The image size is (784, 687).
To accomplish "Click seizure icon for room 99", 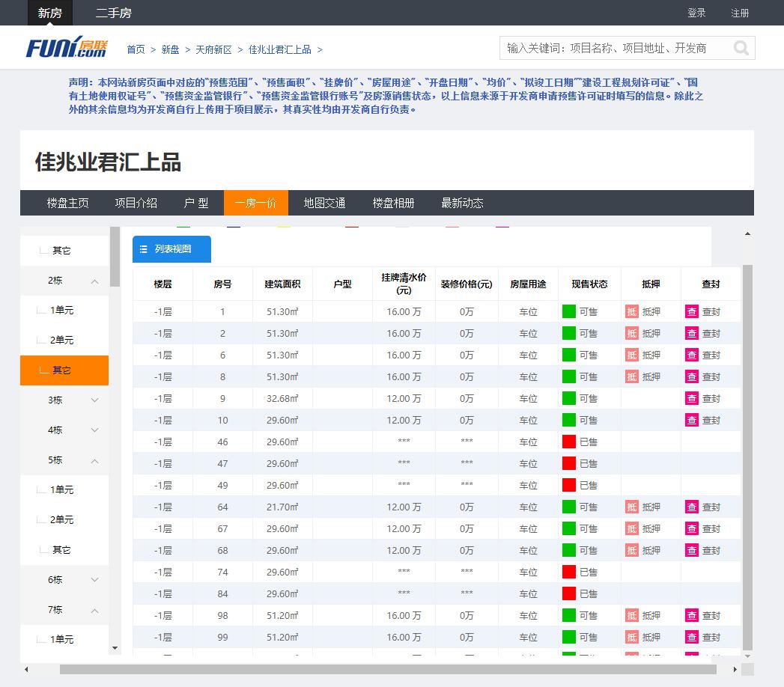I will tap(692, 638).
